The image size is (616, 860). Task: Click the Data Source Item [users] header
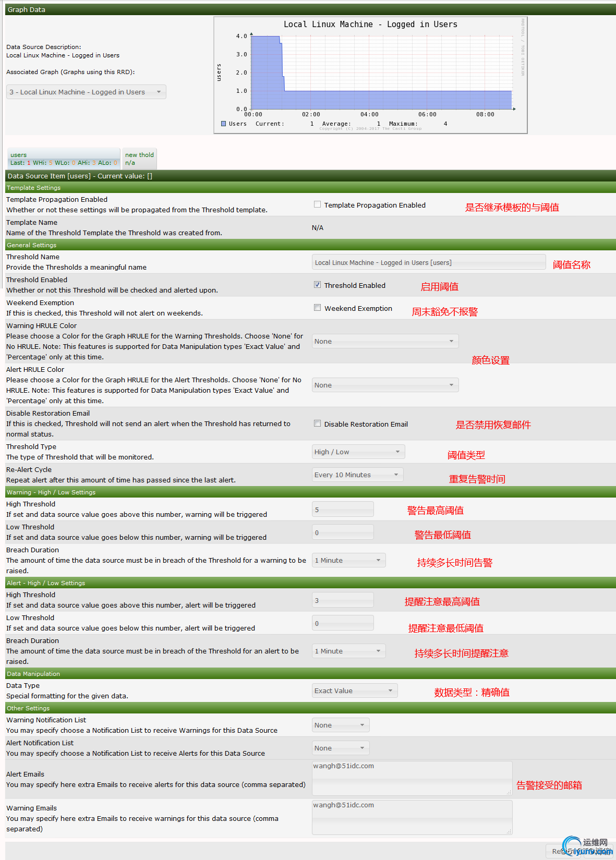click(310, 176)
